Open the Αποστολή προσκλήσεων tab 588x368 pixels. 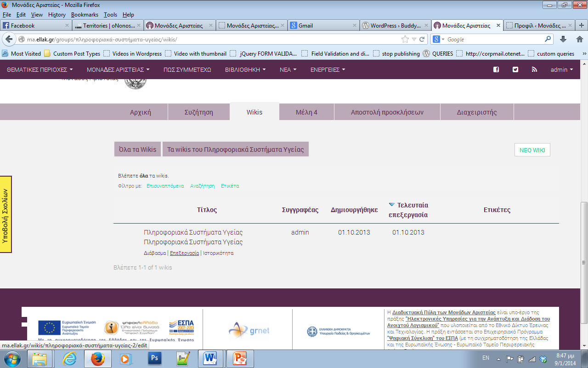point(387,112)
